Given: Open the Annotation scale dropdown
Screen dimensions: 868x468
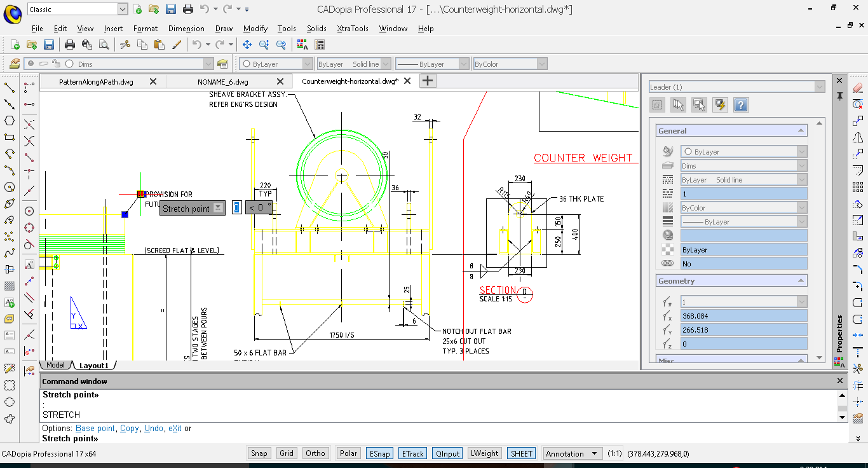Looking at the screenshot, I should pos(594,453).
